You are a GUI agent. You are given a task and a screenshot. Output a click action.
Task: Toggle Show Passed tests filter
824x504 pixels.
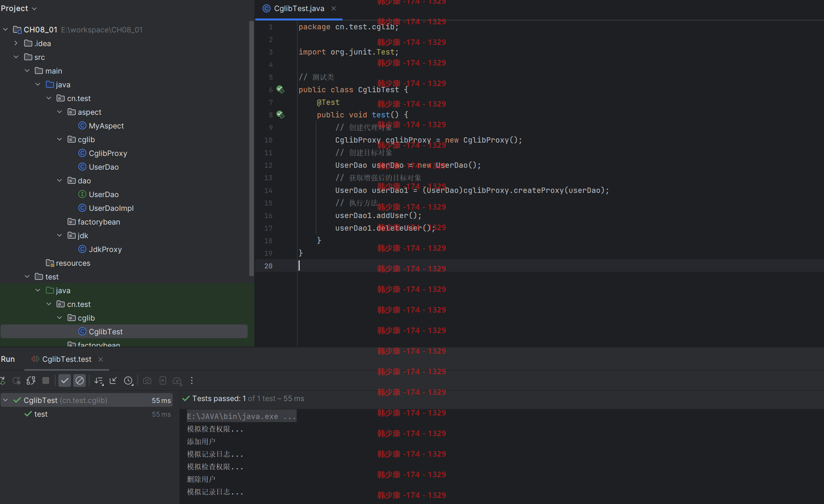tap(65, 380)
